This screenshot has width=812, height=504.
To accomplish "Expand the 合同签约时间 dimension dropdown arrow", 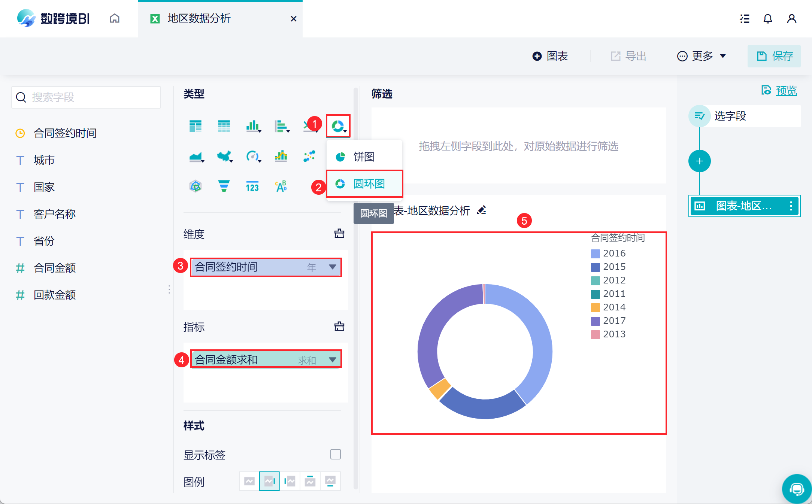I will point(332,267).
